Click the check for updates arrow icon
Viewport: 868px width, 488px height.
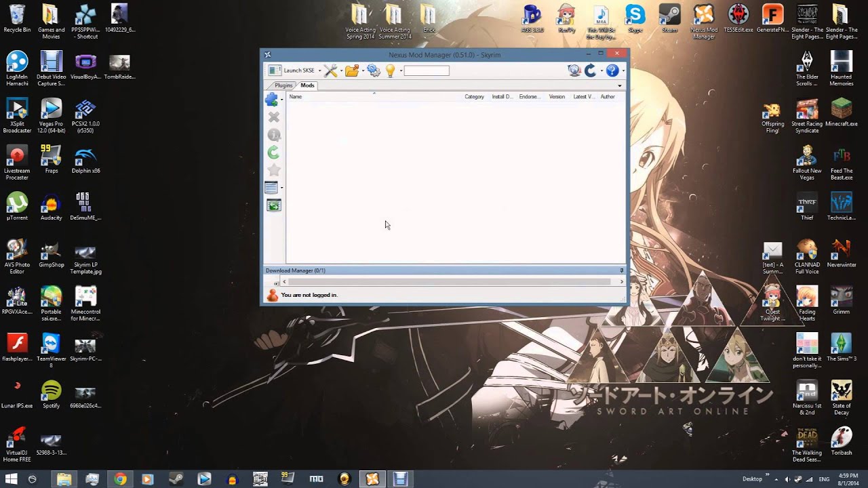tap(591, 70)
